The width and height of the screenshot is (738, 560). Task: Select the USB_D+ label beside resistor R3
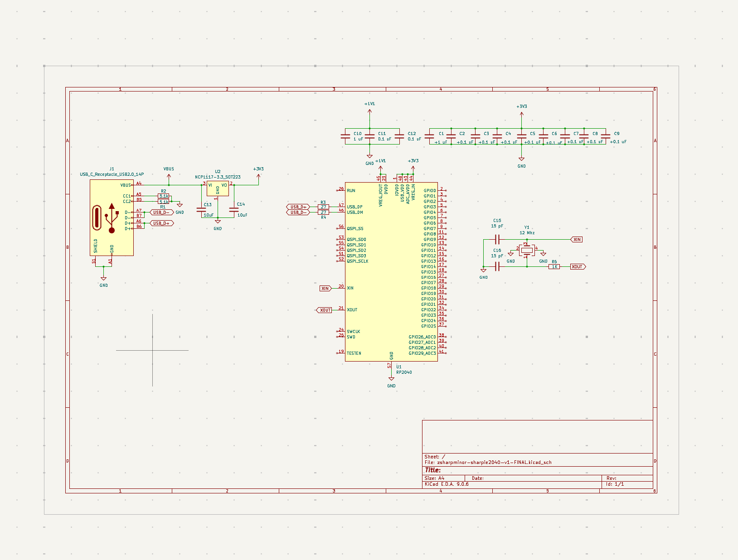[298, 207]
